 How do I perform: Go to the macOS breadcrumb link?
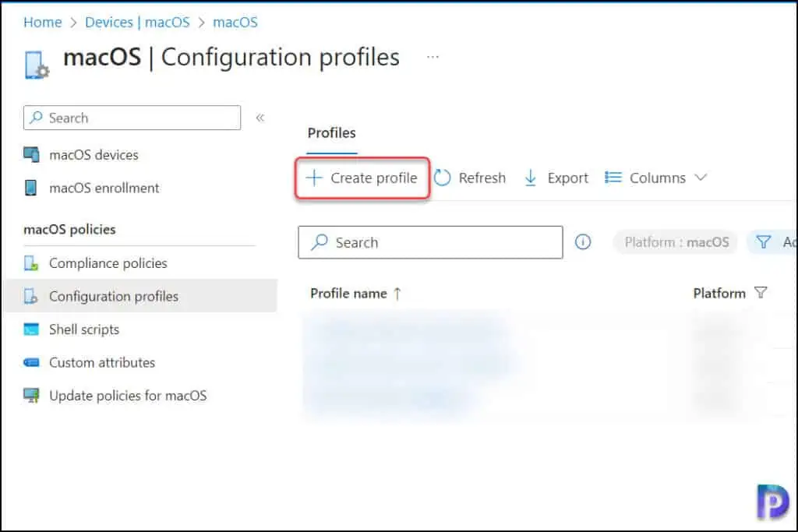tap(235, 23)
